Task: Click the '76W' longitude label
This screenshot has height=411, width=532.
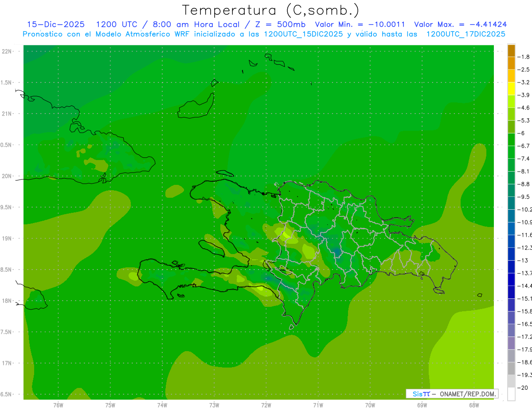Action: pyautogui.click(x=59, y=405)
